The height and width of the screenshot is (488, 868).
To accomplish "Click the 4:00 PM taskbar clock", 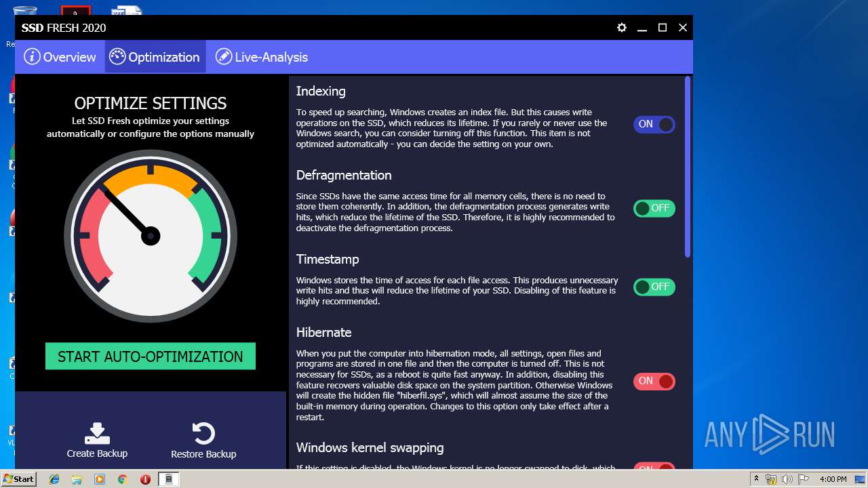I will click(x=833, y=479).
